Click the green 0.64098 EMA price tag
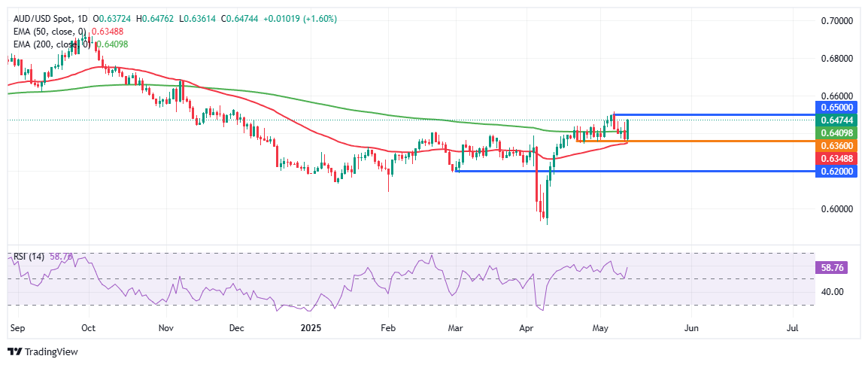This screenshot has height=365, width=868. coord(836,132)
